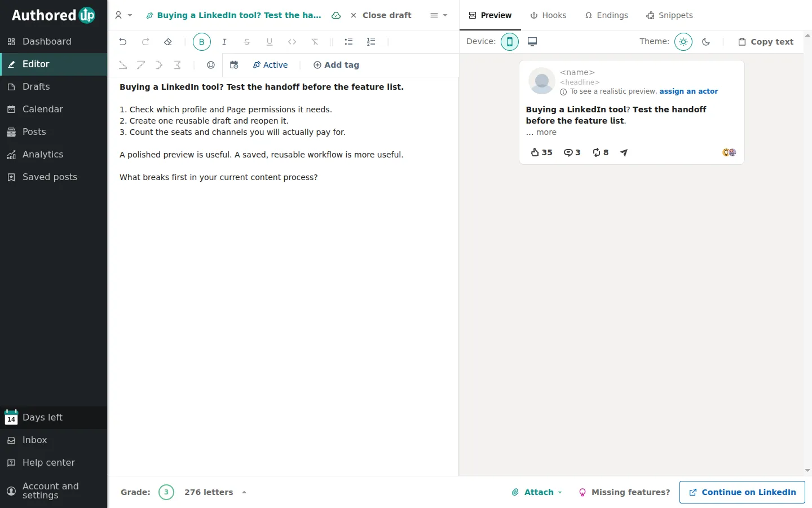
Task: Click the preview profile avatar thumbnail
Action: tap(542, 81)
